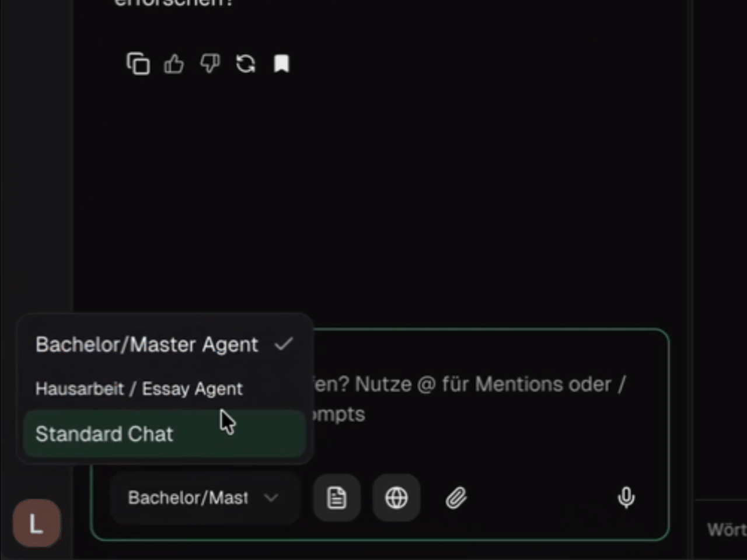Click the document icon in input toolbar
The height and width of the screenshot is (560, 747).
pos(337,498)
